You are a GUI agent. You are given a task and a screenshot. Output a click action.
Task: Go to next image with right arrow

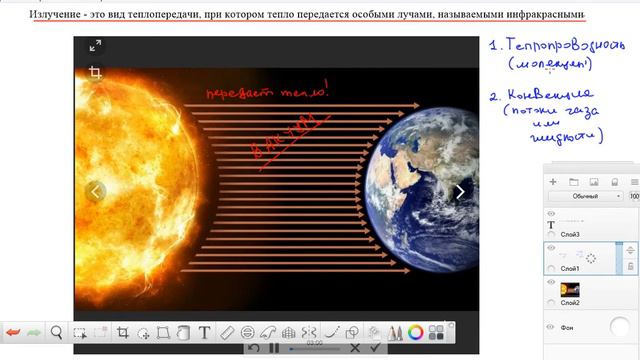460,191
